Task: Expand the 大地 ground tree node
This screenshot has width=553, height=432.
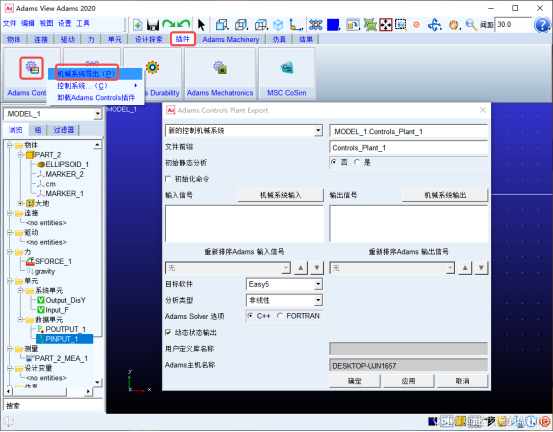Action: [20, 203]
